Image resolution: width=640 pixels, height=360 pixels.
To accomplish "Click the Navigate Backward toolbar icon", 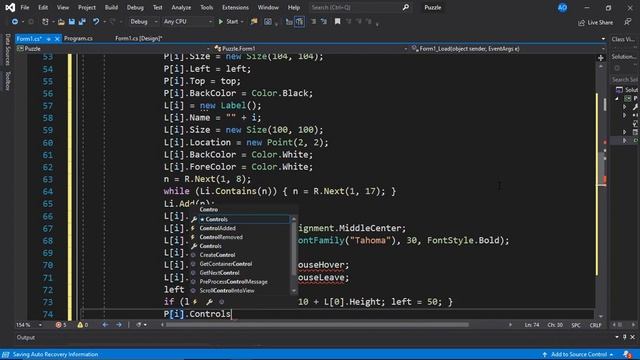I will (15, 22).
